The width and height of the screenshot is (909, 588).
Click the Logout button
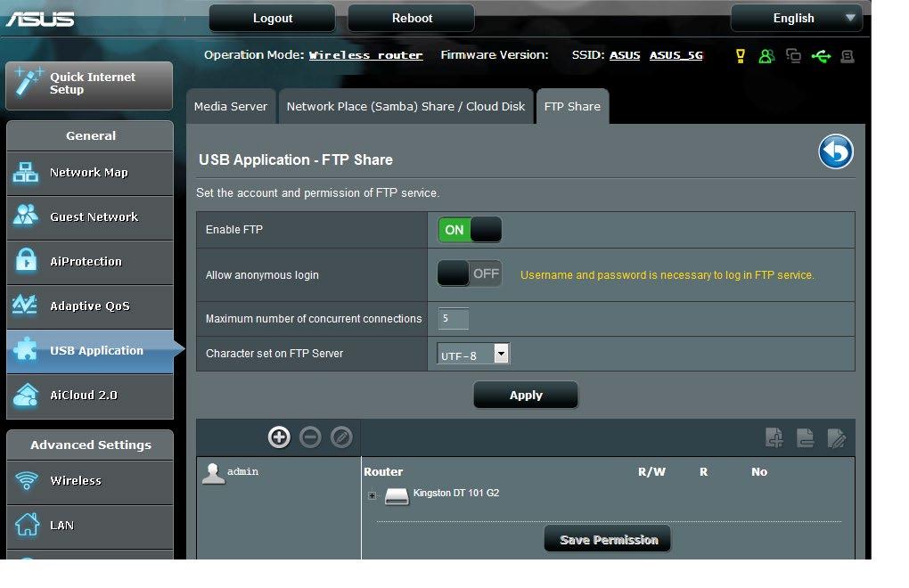[273, 18]
